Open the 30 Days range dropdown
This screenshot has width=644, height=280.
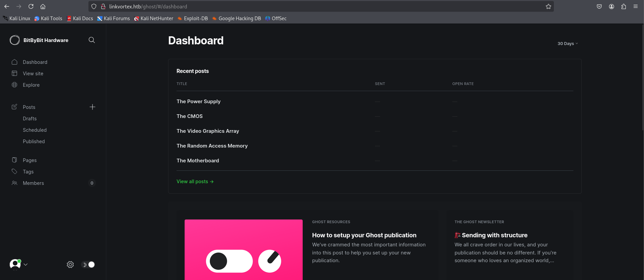(568, 43)
